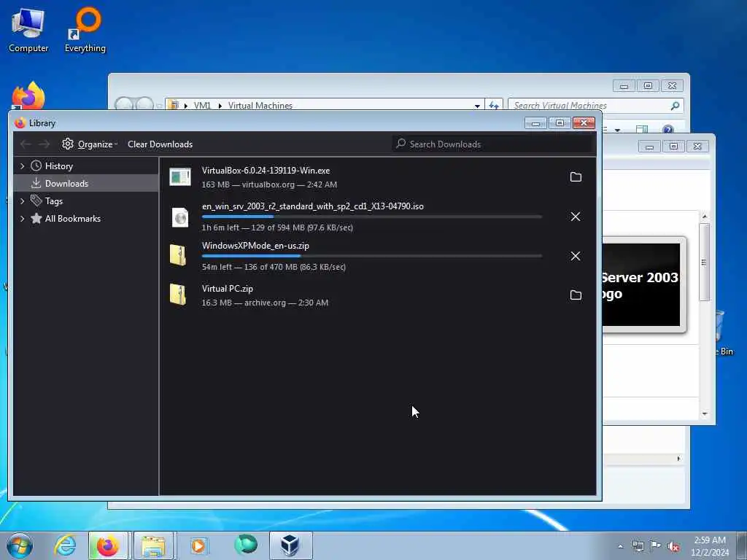Cancel the en_win_srv_2003 ISO download
Image resolution: width=747 pixels, height=560 pixels.
pyautogui.click(x=576, y=217)
